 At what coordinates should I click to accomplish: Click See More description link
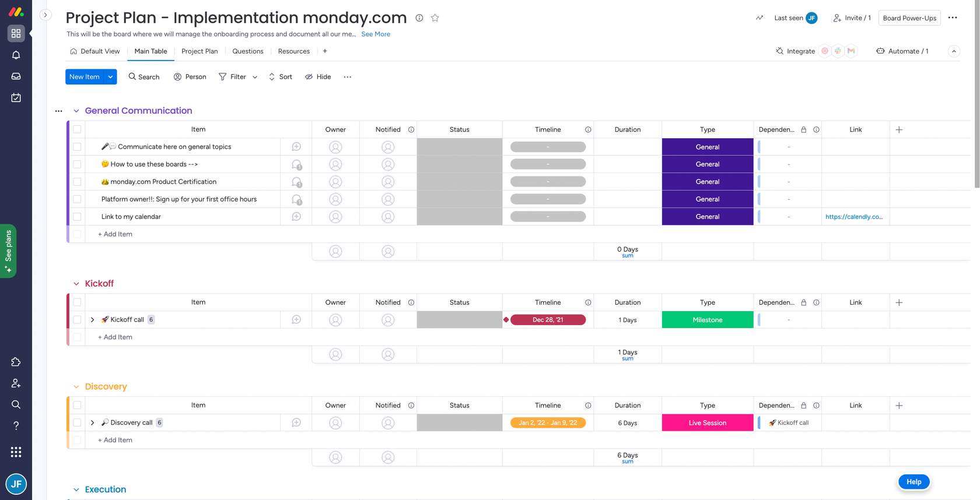coord(376,34)
